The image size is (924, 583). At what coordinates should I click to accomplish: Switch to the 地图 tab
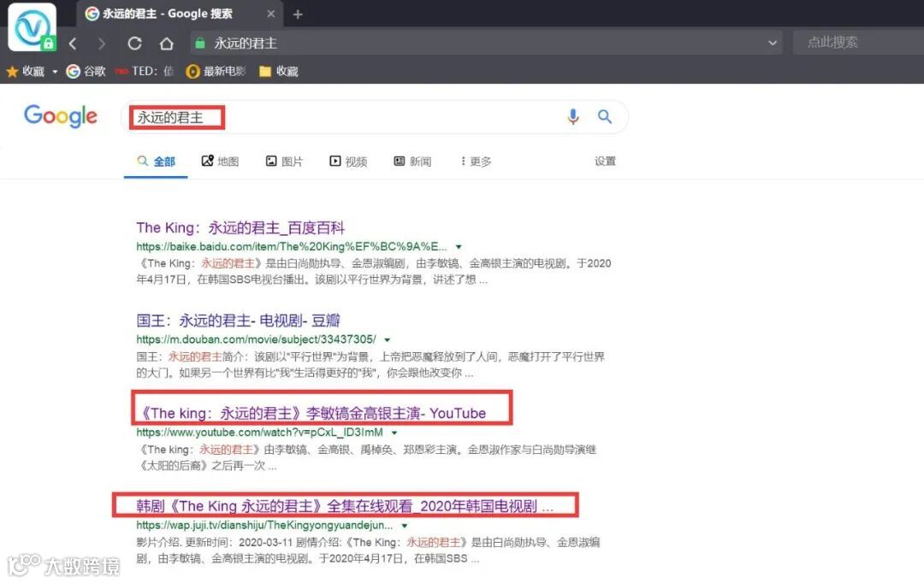coord(221,162)
